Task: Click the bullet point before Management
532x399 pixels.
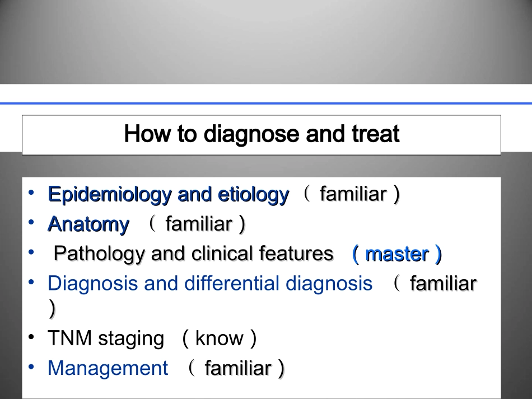Action: (33, 367)
